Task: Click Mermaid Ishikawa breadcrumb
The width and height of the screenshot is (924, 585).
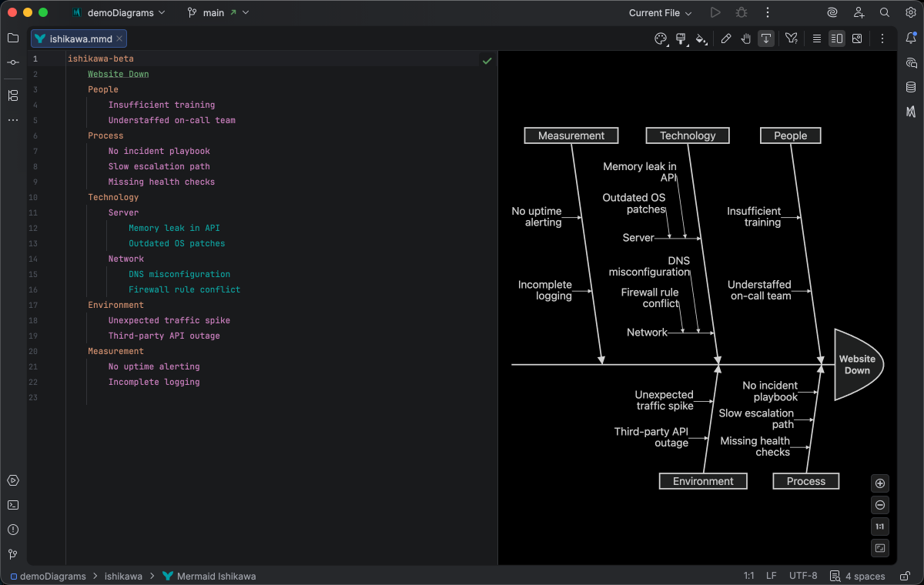Action: [x=209, y=576]
